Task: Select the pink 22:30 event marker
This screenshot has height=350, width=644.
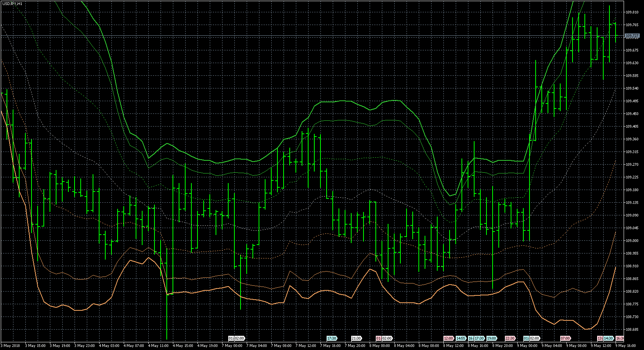Action: tap(510, 338)
